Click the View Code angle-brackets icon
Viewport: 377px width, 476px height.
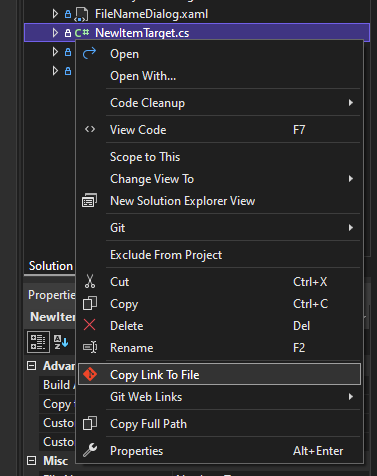coord(90,129)
